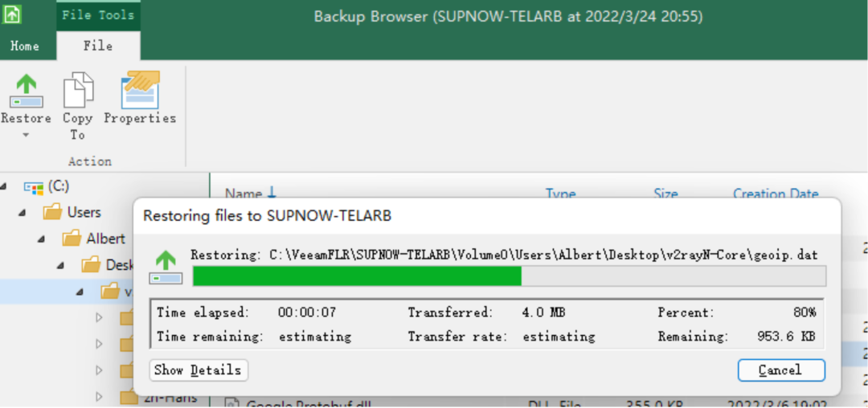Click the Percent value 80%
Image resolution: width=868 pixels, height=408 pixels.
pyautogui.click(x=805, y=312)
